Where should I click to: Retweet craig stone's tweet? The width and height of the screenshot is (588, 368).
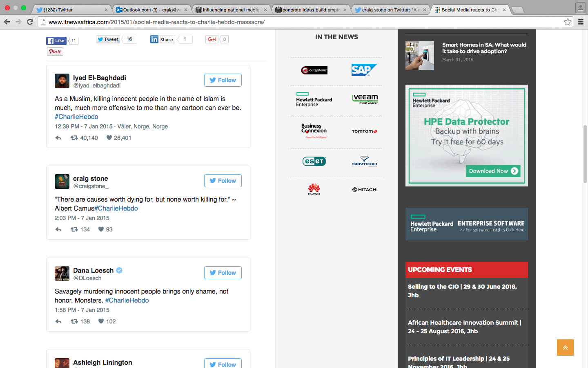74,229
